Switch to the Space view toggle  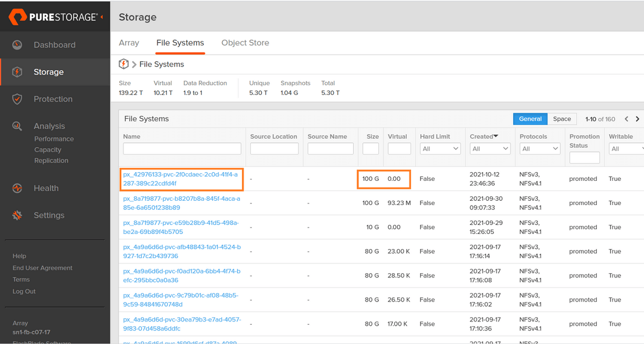[x=562, y=119]
